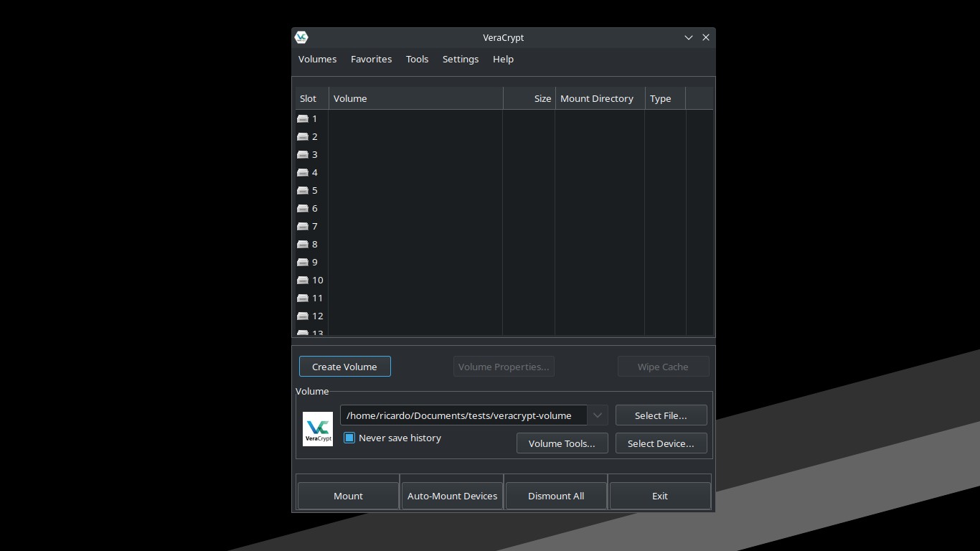Select the drive icon for slot 2

(x=303, y=136)
